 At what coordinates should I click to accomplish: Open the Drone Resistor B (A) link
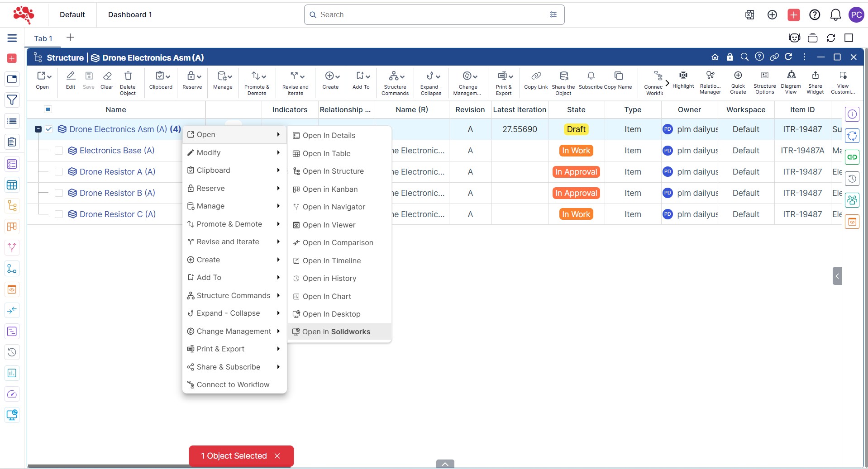(x=117, y=193)
